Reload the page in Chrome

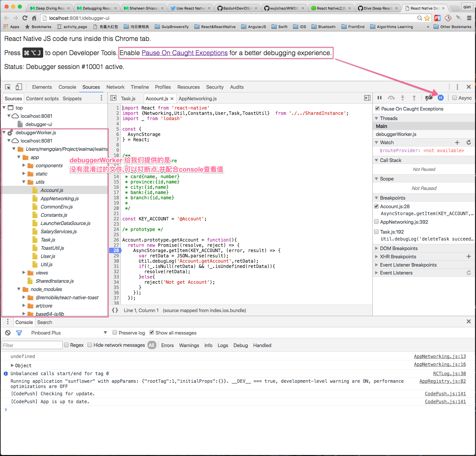coord(25,18)
